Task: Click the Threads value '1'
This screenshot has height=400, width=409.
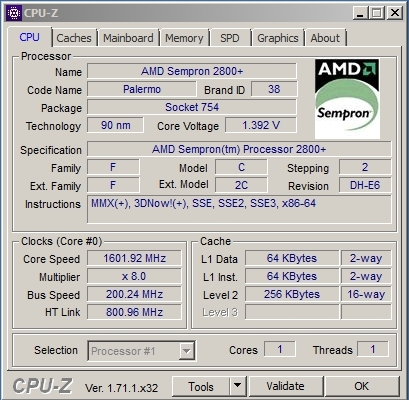Action: point(373,349)
